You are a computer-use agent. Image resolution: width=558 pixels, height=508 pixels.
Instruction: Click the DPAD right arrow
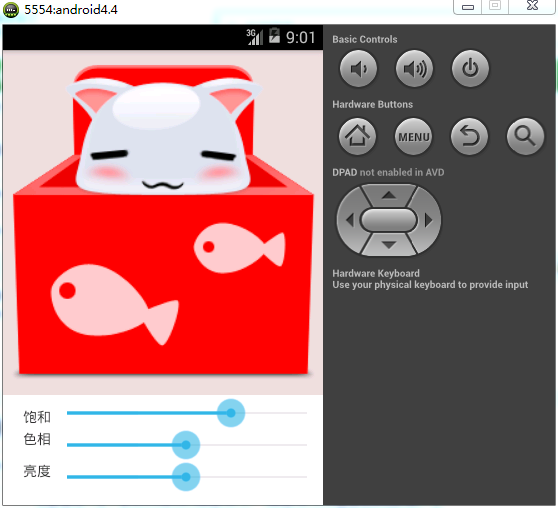[x=428, y=220]
